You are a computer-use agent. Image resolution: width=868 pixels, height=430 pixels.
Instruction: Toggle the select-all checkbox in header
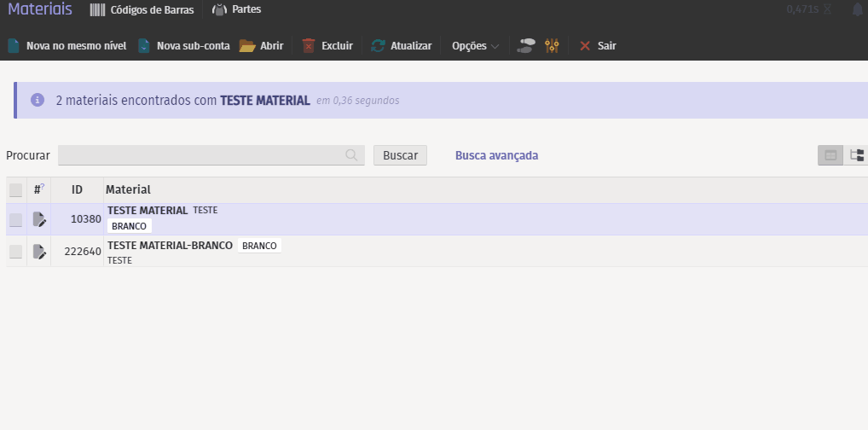pos(16,189)
